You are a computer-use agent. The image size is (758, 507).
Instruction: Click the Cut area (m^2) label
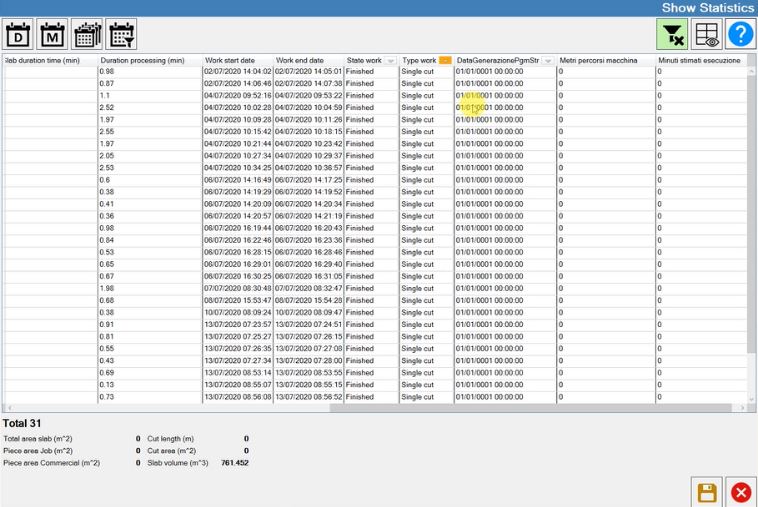tap(172, 451)
